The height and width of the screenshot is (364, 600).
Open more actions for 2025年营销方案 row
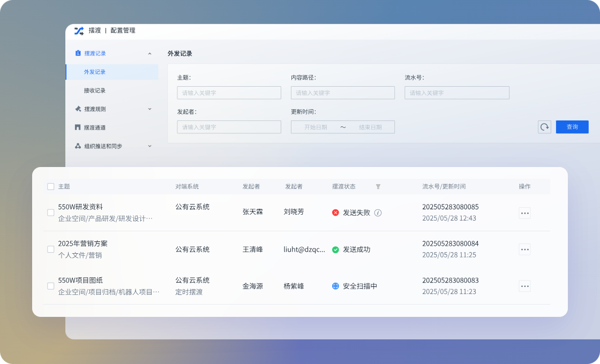524,249
